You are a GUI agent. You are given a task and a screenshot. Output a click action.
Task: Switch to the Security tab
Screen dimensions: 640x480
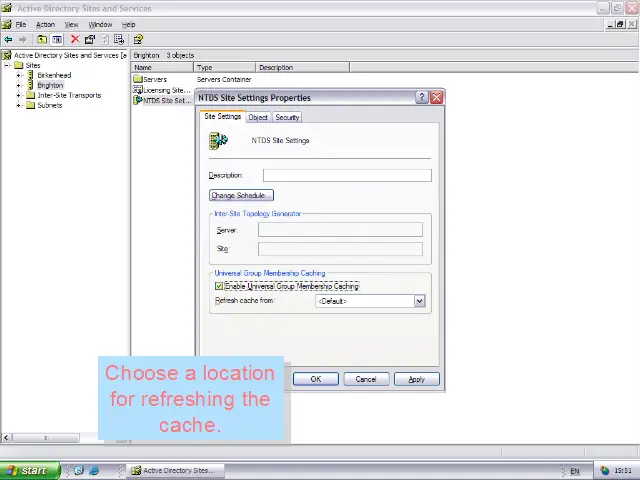(x=287, y=118)
